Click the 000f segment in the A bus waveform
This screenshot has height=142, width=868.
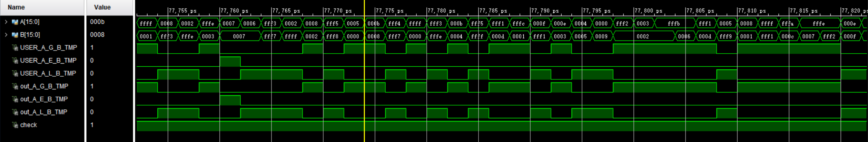pos(540,23)
